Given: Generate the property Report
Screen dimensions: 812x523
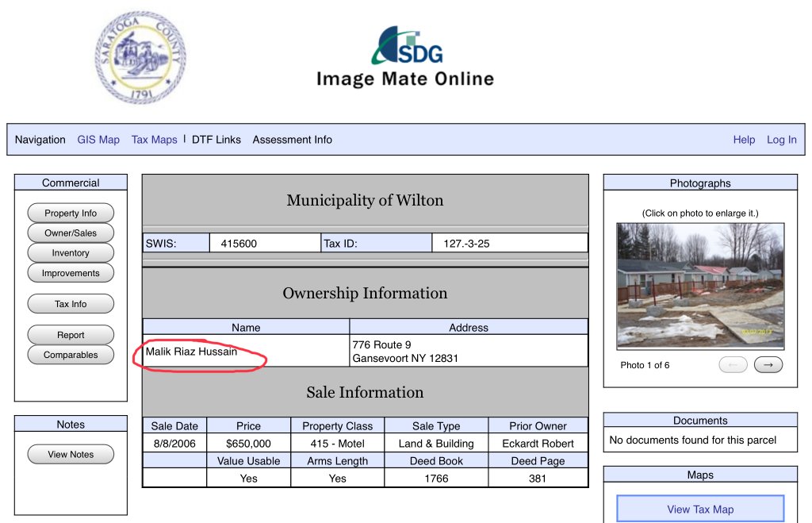Looking at the screenshot, I should pyautogui.click(x=71, y=335).
